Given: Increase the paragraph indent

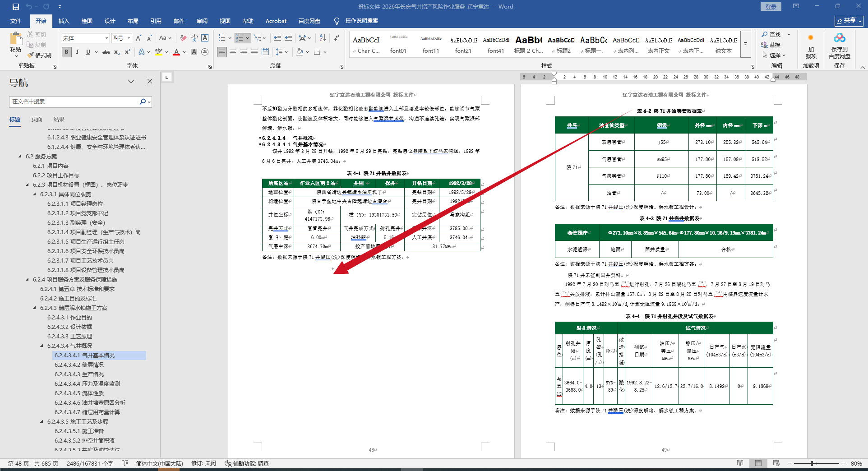Looking at the screenshot, I should 288,38.
